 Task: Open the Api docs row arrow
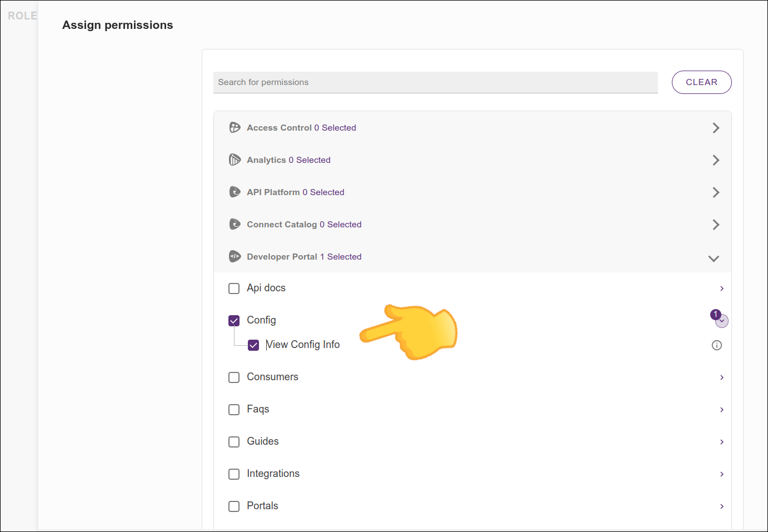click(721, 289)
